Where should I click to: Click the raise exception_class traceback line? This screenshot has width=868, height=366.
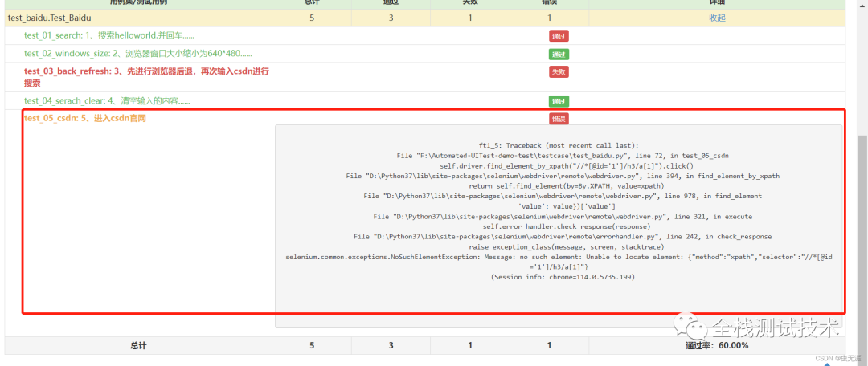[x=567, y=246]
